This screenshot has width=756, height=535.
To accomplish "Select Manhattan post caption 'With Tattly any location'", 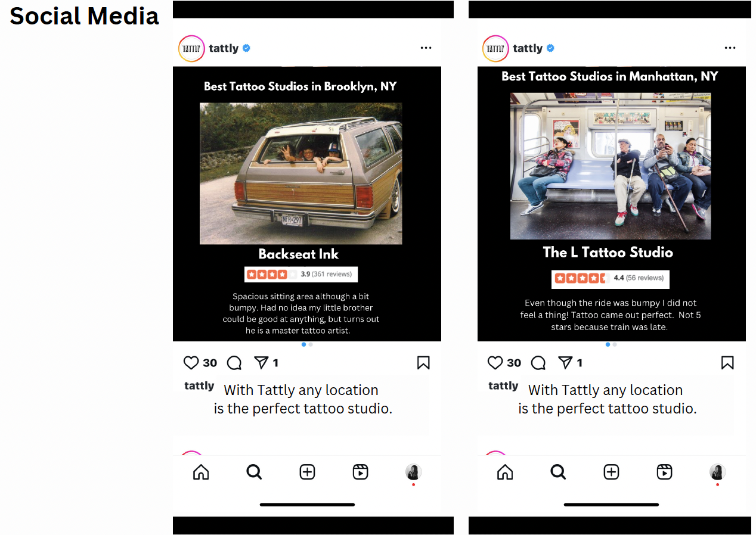I will pos(607,399).
